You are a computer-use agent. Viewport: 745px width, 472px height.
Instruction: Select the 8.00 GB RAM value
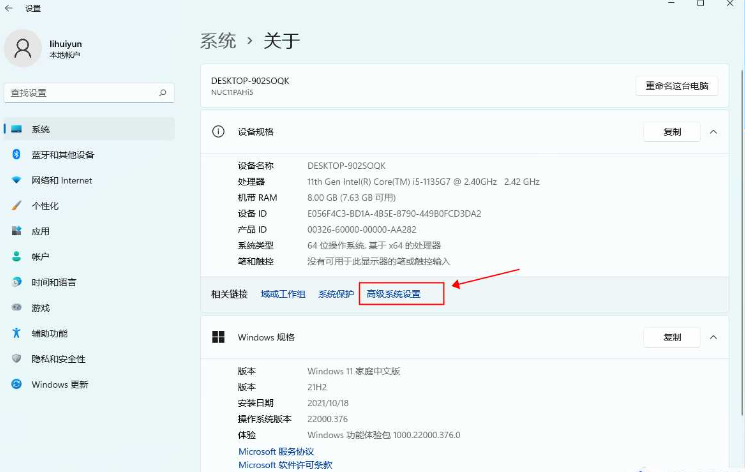[352, 198]
